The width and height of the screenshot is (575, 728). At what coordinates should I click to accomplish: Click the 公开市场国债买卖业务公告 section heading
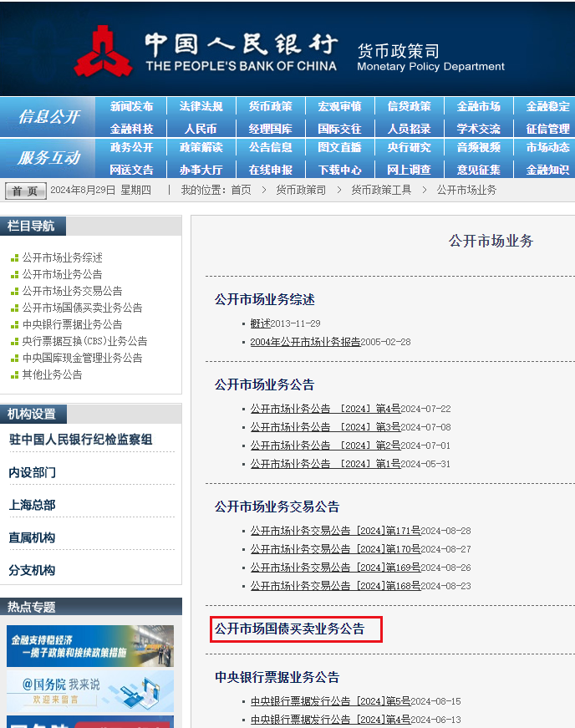tap(289, 629)
